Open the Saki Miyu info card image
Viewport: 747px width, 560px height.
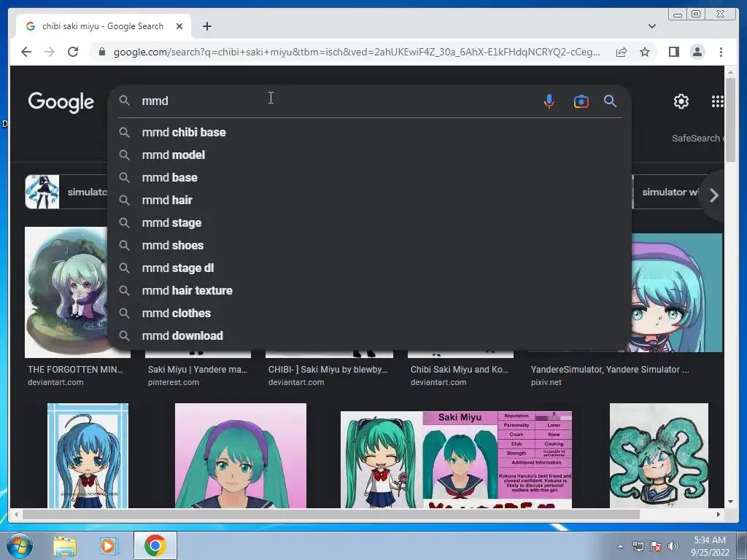click(456, 459)
